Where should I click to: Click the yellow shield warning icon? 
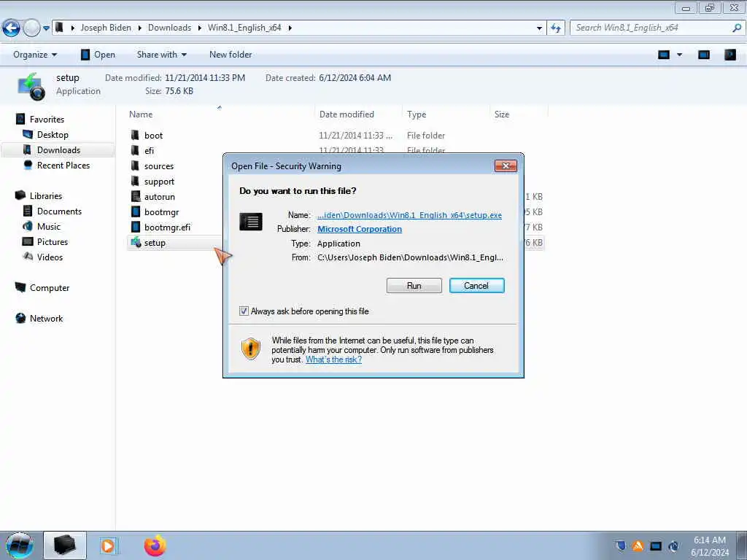pos(251,349)
